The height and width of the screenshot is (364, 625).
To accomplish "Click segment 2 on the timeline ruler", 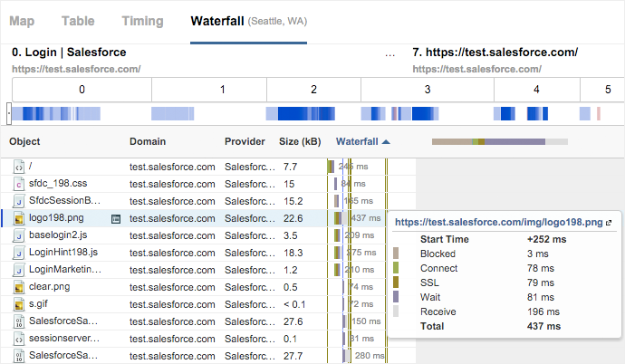I will pyautogui.click(x=313, y=90).
